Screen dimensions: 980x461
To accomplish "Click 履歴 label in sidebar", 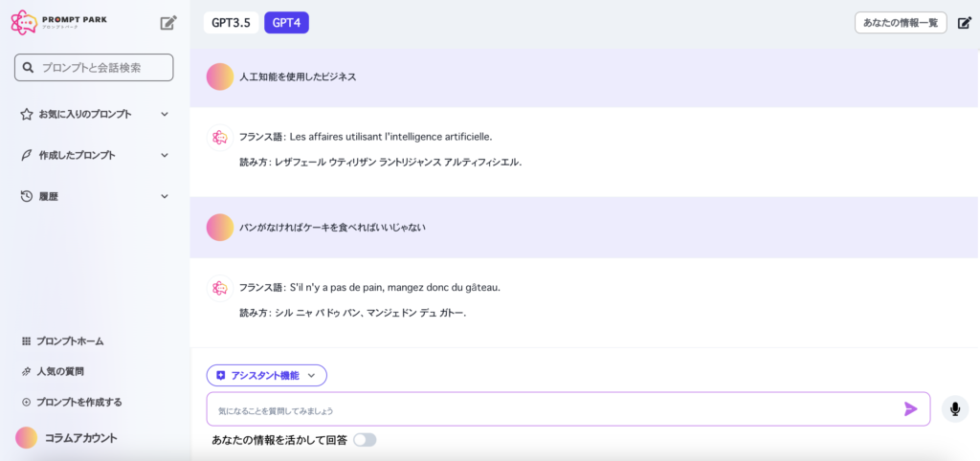I will (48, 196).
